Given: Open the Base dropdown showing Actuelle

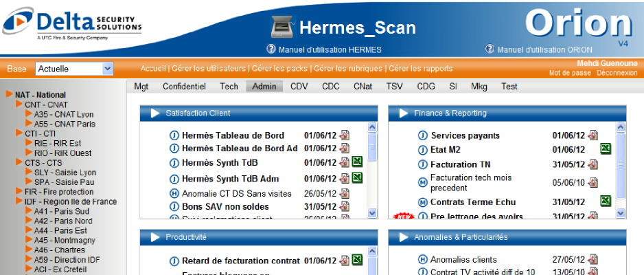Looking at the screenshot, I should pos(74,69).
